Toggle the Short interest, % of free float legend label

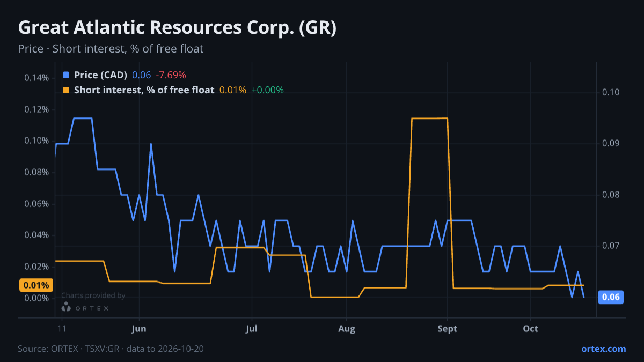144,90
